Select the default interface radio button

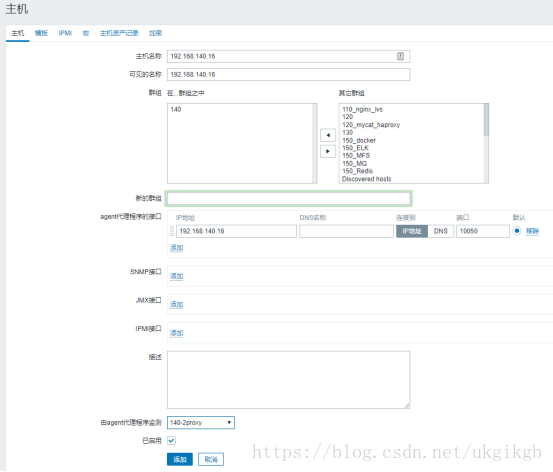point(517,231)
